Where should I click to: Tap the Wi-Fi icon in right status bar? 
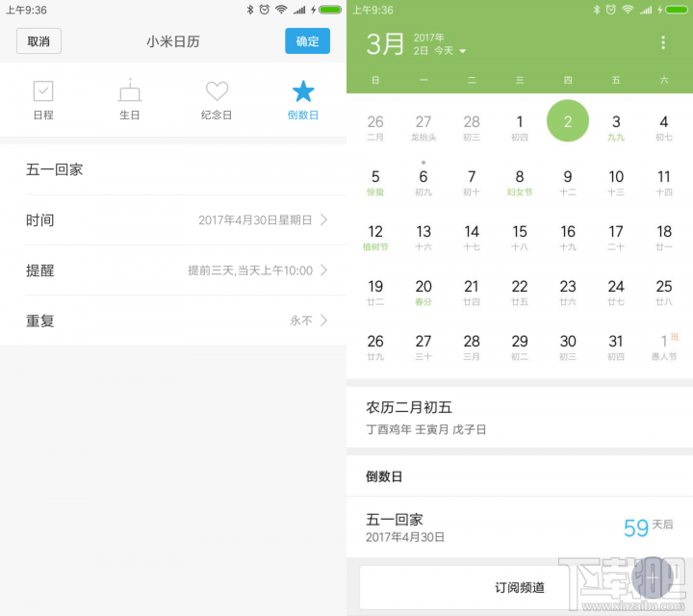click(628, 10)
